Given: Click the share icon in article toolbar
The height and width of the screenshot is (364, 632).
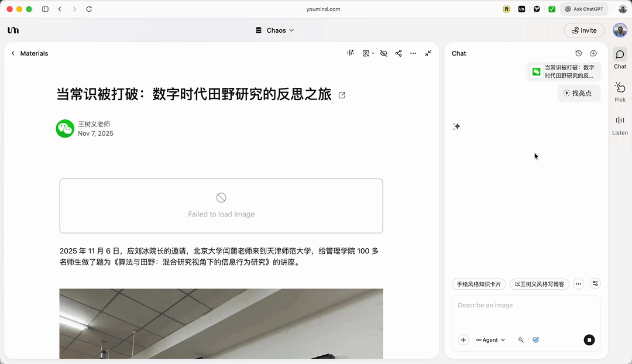Looking at the screenshot, I should click(399, 53).
